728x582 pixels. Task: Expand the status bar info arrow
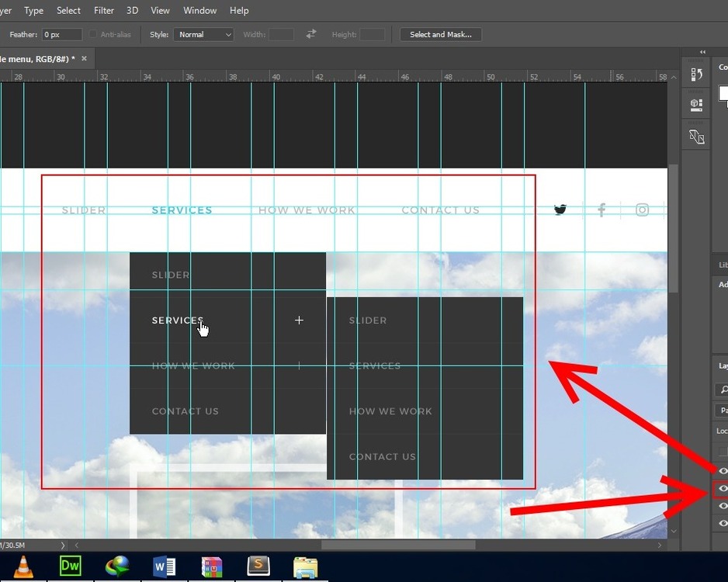point(63,546)
